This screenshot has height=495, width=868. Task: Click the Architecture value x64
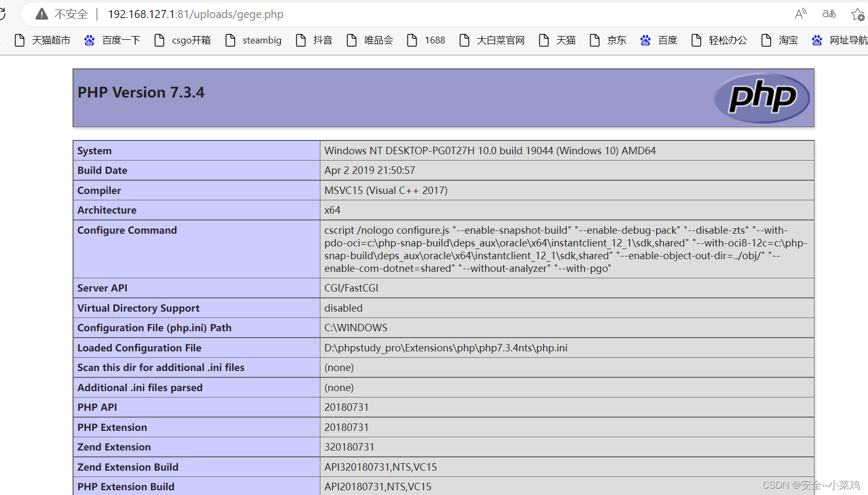[333, 210]
